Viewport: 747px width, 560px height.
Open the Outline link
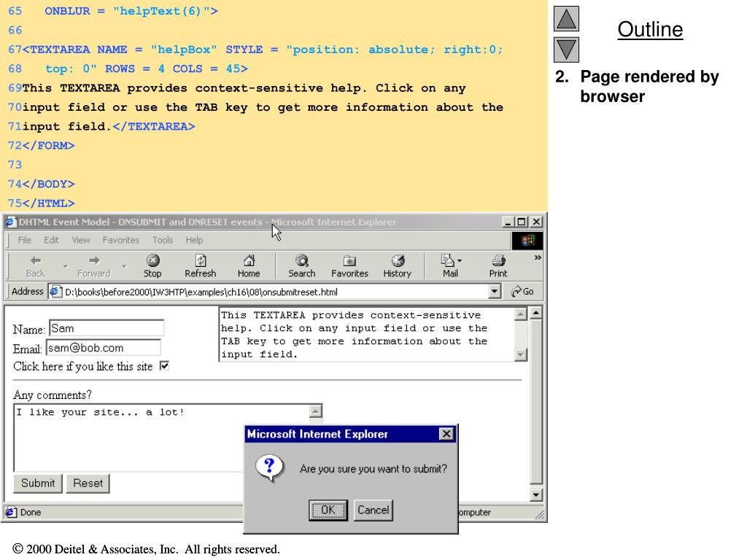tap(650, 29)
